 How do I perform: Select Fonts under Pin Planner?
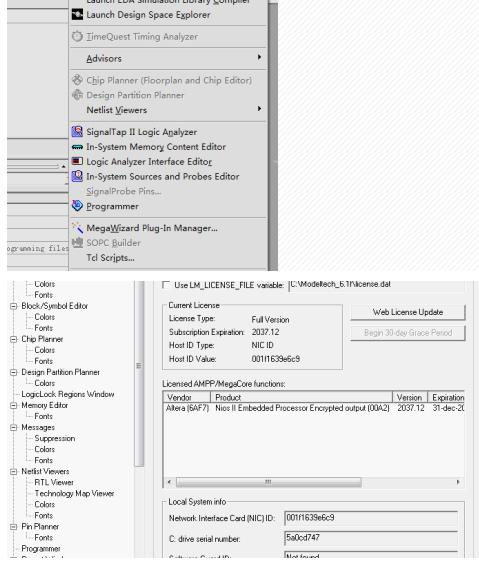44,538
